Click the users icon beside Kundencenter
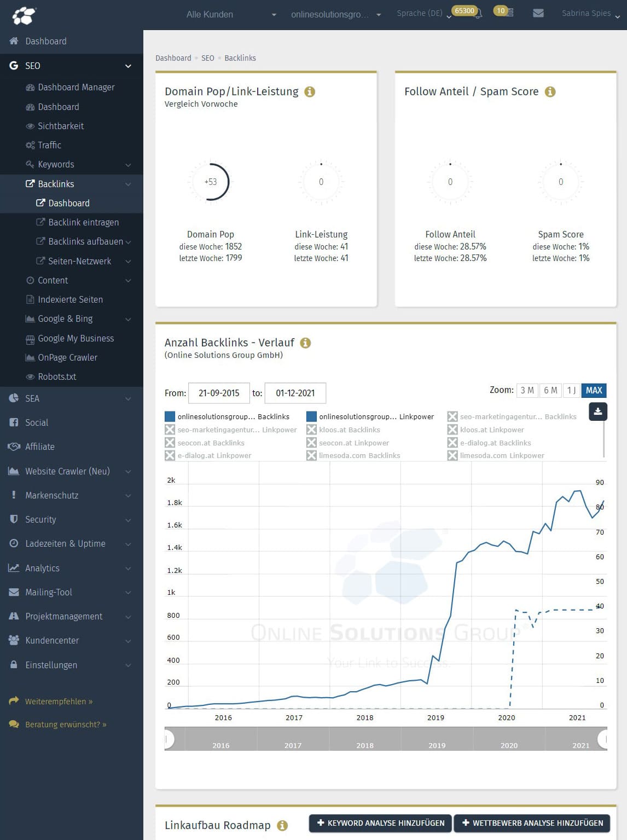Viewport: 627px width, 840px height. click(x=14, y=640)
